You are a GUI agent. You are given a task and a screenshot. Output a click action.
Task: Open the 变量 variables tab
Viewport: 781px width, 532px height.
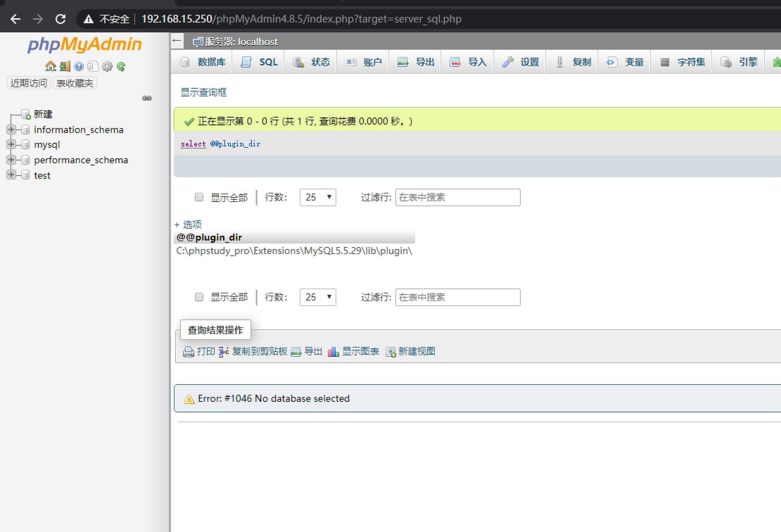(x=624, y=62)
